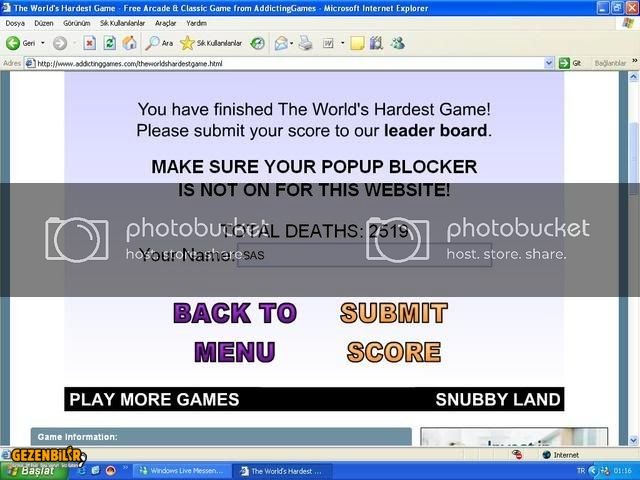Click the Edit with Word icon
The image size is (640, 480).
point(328,43)
